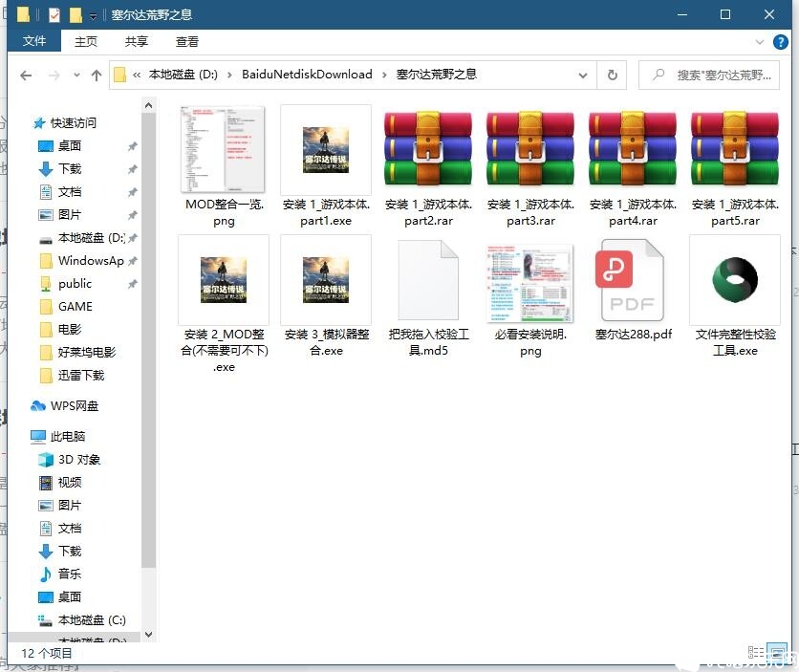Open 好莱坞电影 folder in sidebar

[86, 352]
